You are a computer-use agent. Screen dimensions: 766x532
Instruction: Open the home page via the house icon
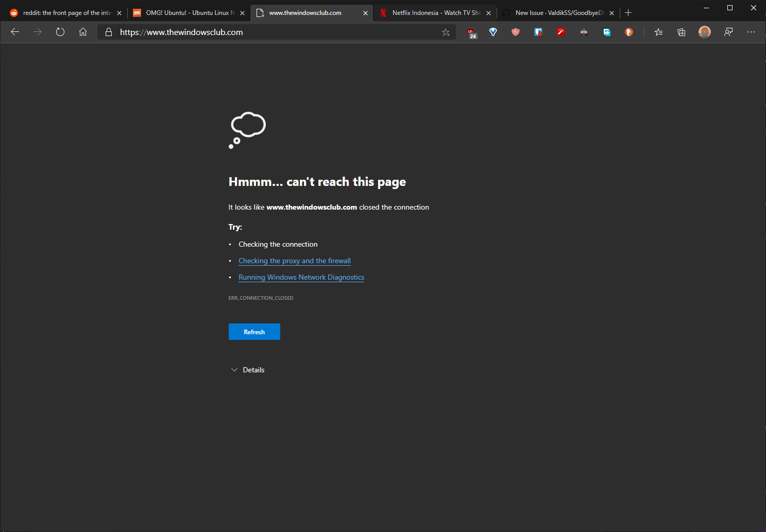pos(83,32)
